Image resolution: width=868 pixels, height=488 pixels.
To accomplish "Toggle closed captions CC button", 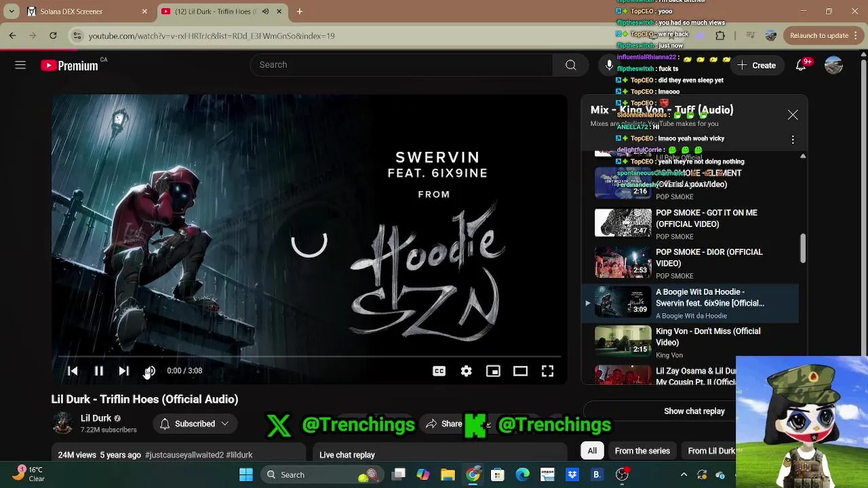I will (439, 371).
